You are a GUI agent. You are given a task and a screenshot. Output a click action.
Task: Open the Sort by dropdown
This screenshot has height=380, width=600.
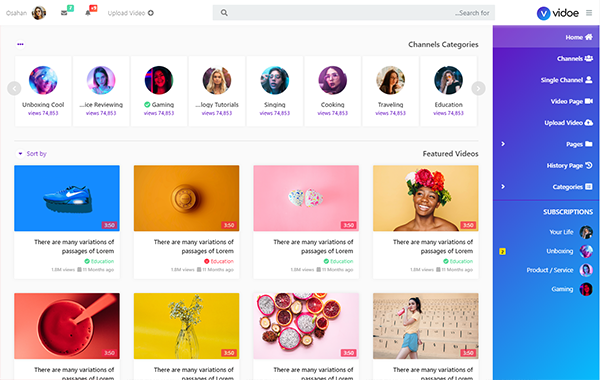point(31,153)
